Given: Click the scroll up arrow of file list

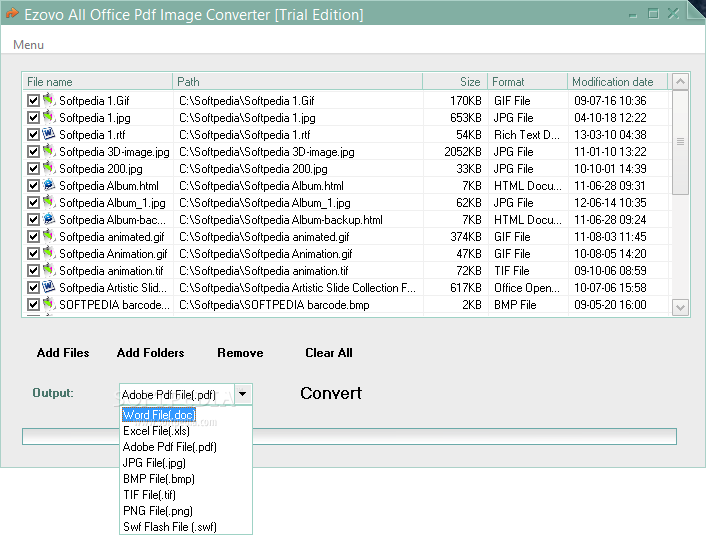Looking at the screenshot, I should [680, 82].
